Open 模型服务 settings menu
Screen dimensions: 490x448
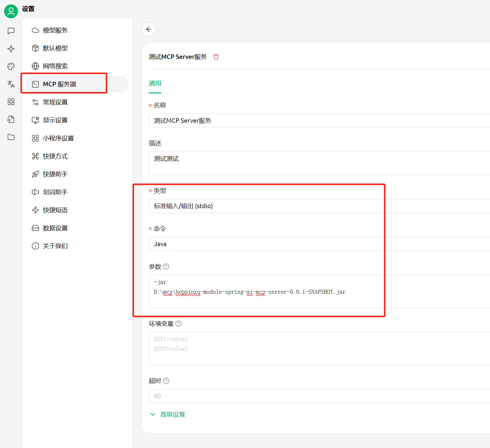click(55, 30)
